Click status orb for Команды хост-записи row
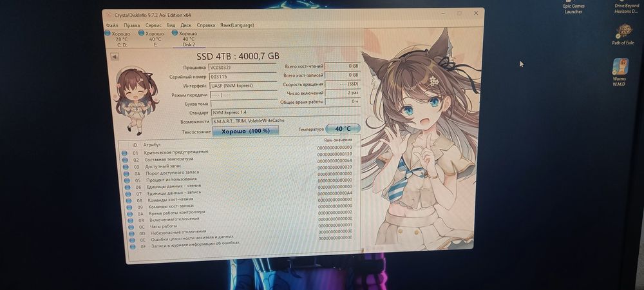The width and height of the screenshot is (644, 290). tap(129, 208)
